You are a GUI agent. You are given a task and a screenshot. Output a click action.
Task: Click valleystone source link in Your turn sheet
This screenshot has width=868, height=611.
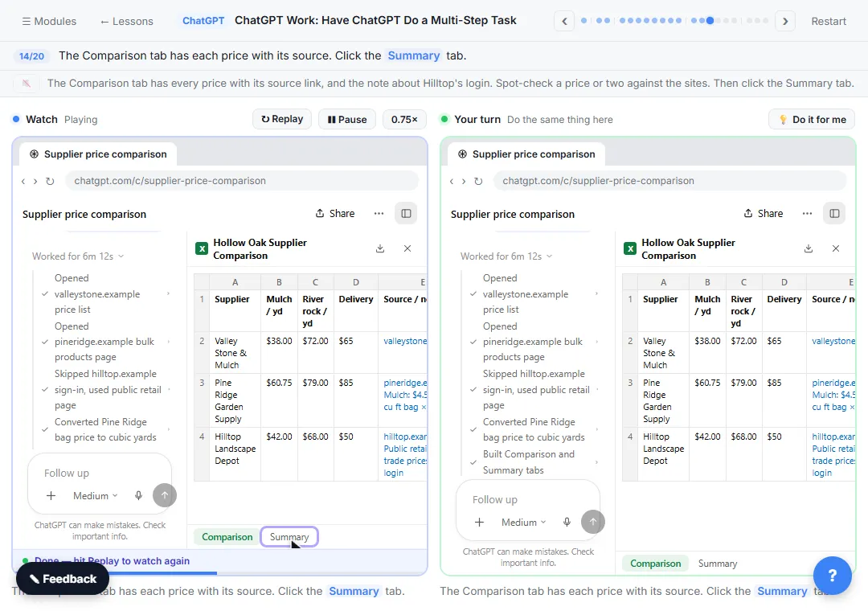tap(833, 341)
